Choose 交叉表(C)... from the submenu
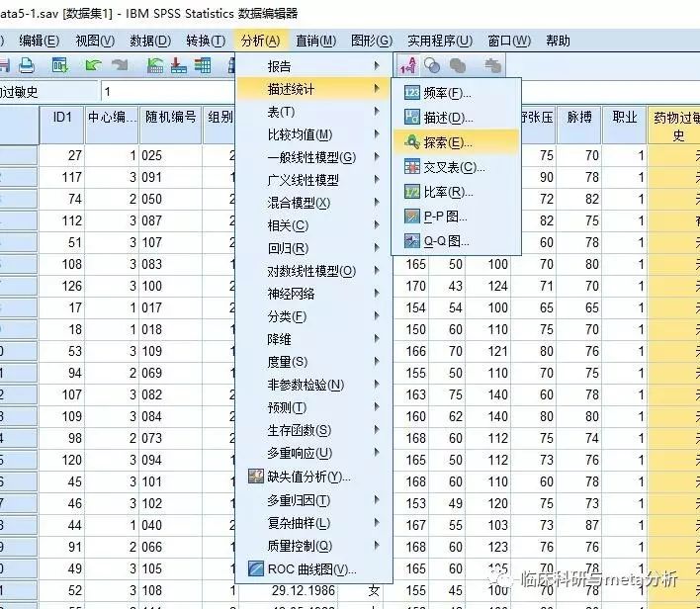The width and height of the screenshot is (700, 609). (x=456, y=167)
